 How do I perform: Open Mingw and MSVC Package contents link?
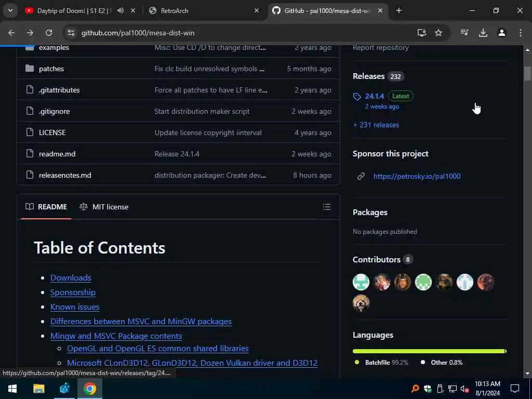coord(116,336)
